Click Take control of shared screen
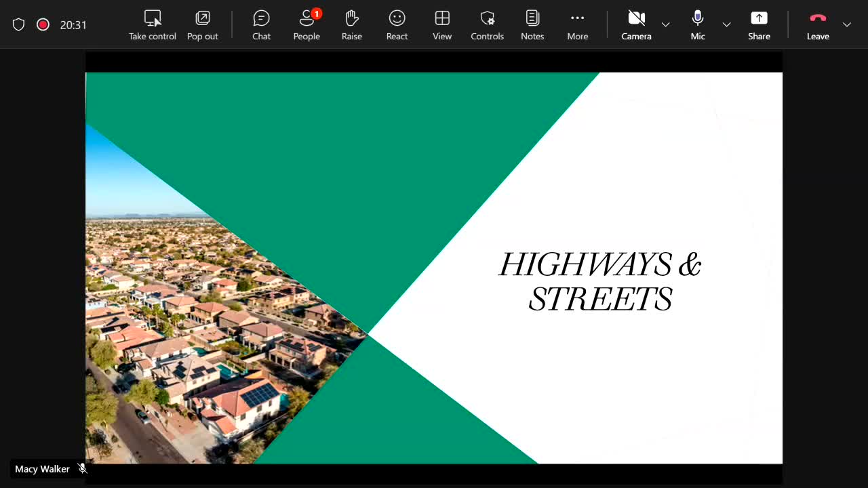 pyautogui.click(x=153, y=25)
